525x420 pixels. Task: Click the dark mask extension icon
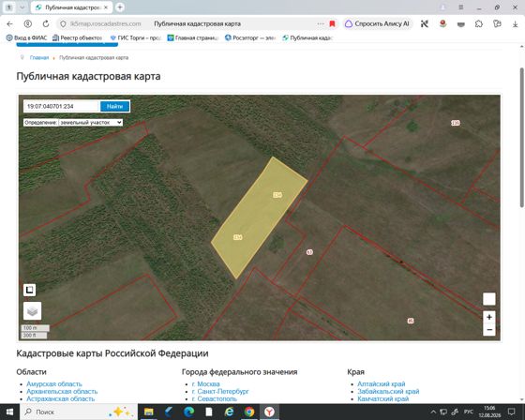click(x=461, y=24)
